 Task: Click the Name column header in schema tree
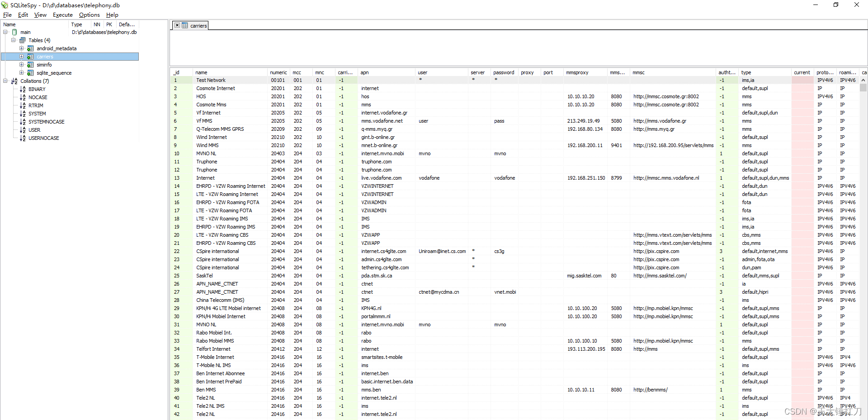(35, 24)
